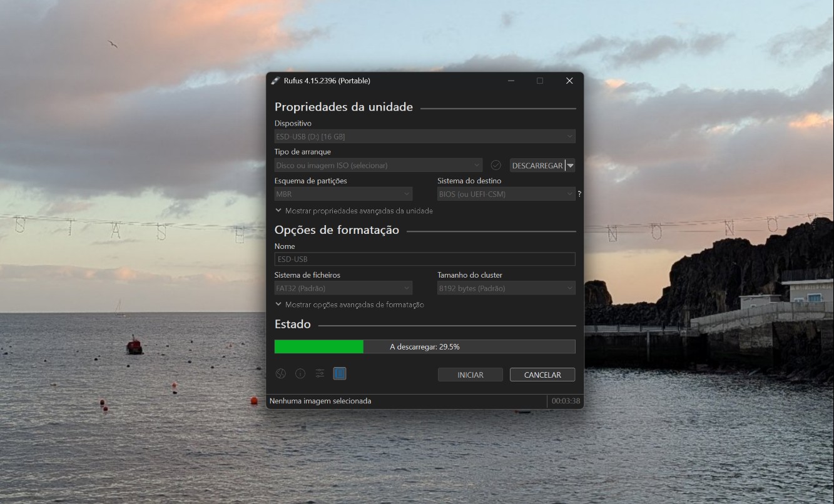The width and height of the screenshot is (834, 504).
Task: Open Sistema do destino dropdown
Action: (x=506, y=194)
